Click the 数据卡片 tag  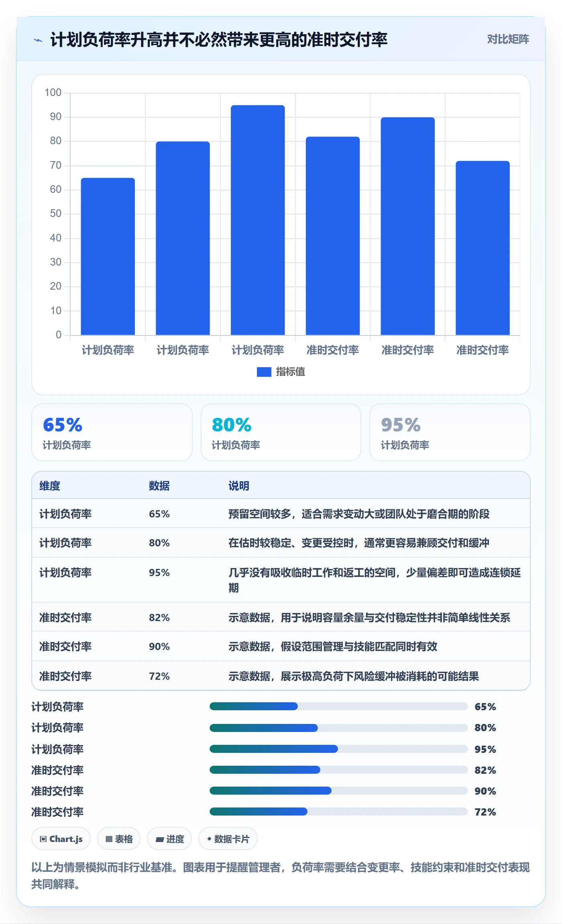tap(228, 839)
